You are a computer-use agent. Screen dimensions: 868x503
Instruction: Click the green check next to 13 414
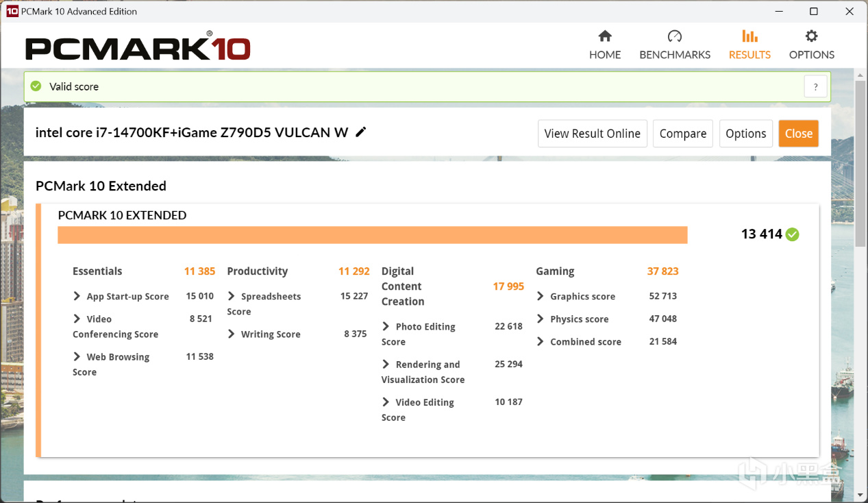[793, 234]
